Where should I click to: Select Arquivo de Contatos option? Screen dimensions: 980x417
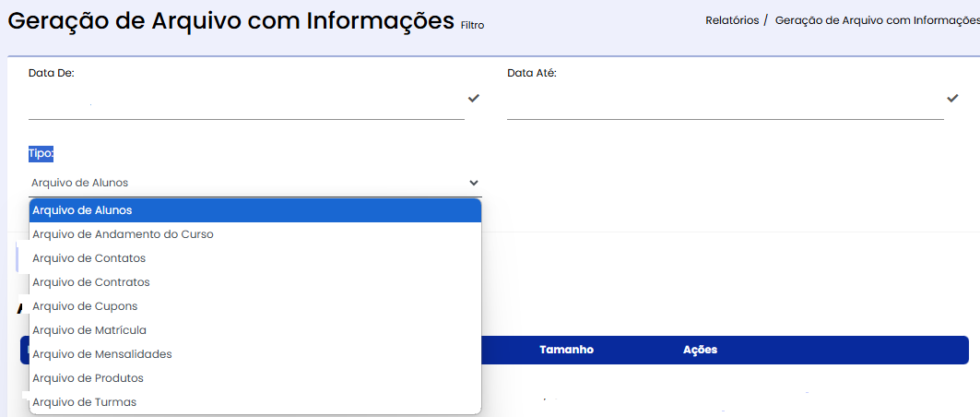[x=255, y=258]
